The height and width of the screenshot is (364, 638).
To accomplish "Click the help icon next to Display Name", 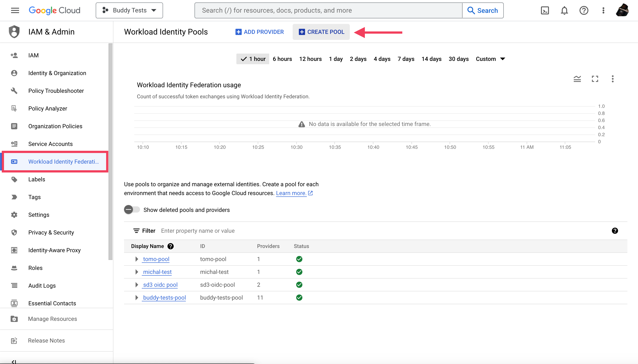I will pyautogui.click(x=171, y=246).
